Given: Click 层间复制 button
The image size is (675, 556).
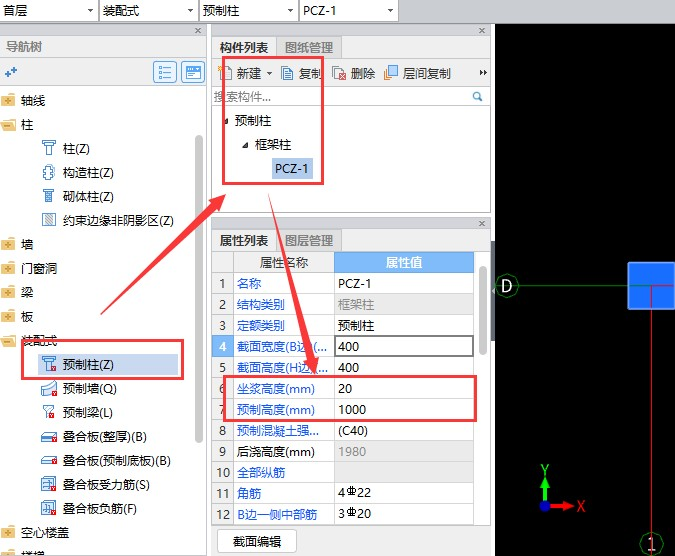Looking at the screenshot, I should coord(417,73).
